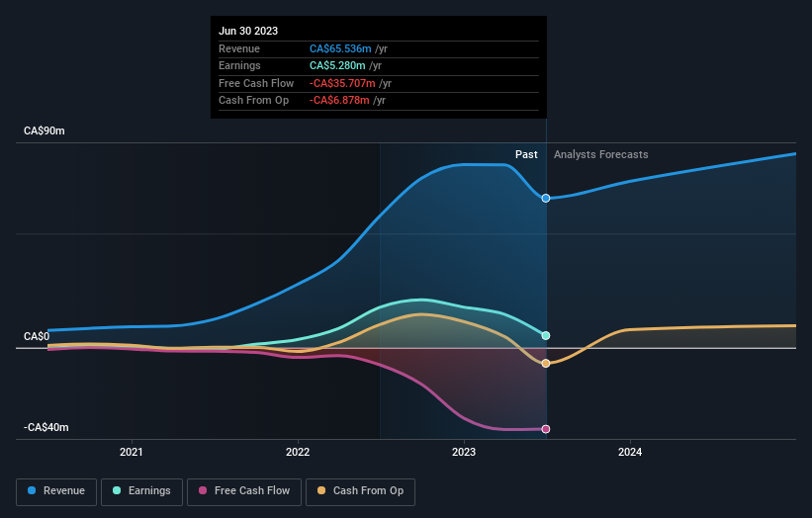Click the 2024 x-axis label
The width and height of the screenshot is (812, 518).
[x=630, y=452]
